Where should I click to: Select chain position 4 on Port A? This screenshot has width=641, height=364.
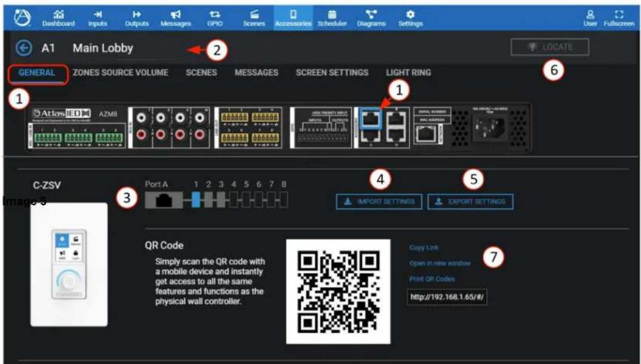234,201
